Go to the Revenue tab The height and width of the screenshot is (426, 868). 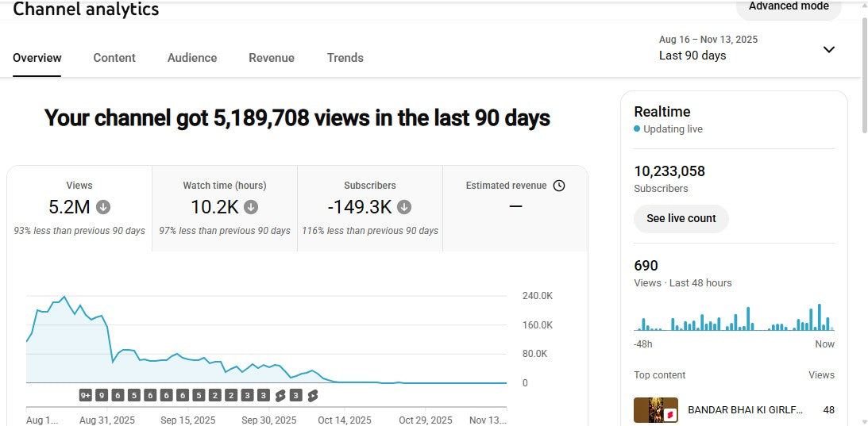pyautogui.click(x=272, y=58)
